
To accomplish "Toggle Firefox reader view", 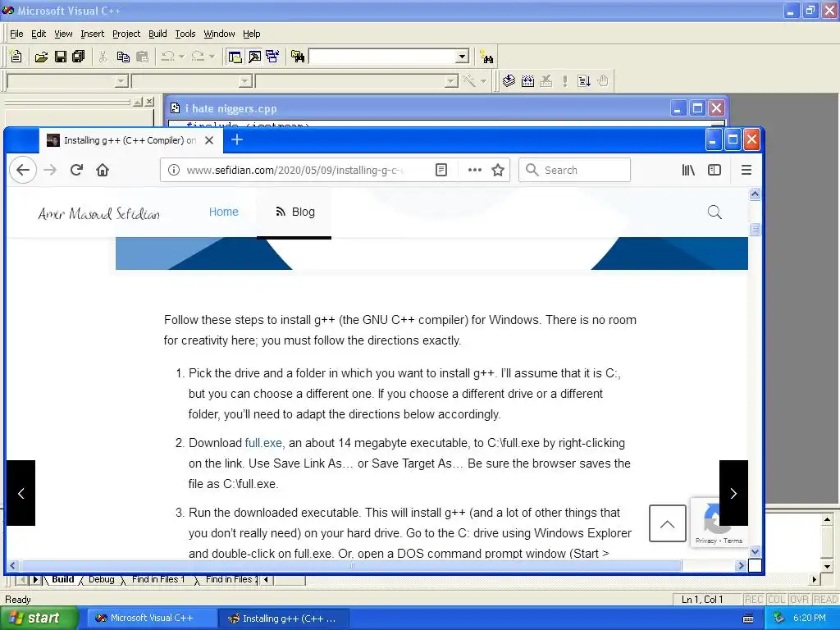I will coord(441,170).
